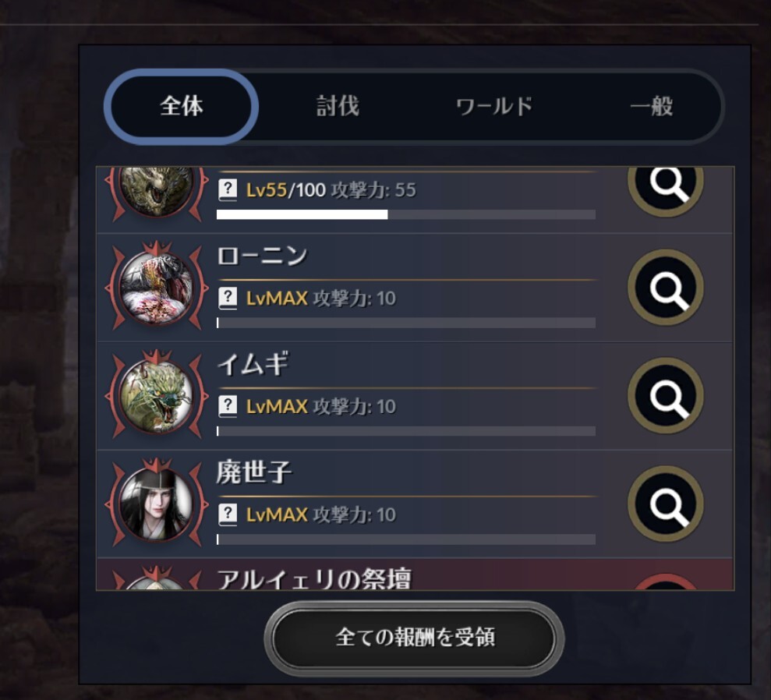Open the help book icon beside Lv55/100

pos(228,189)
